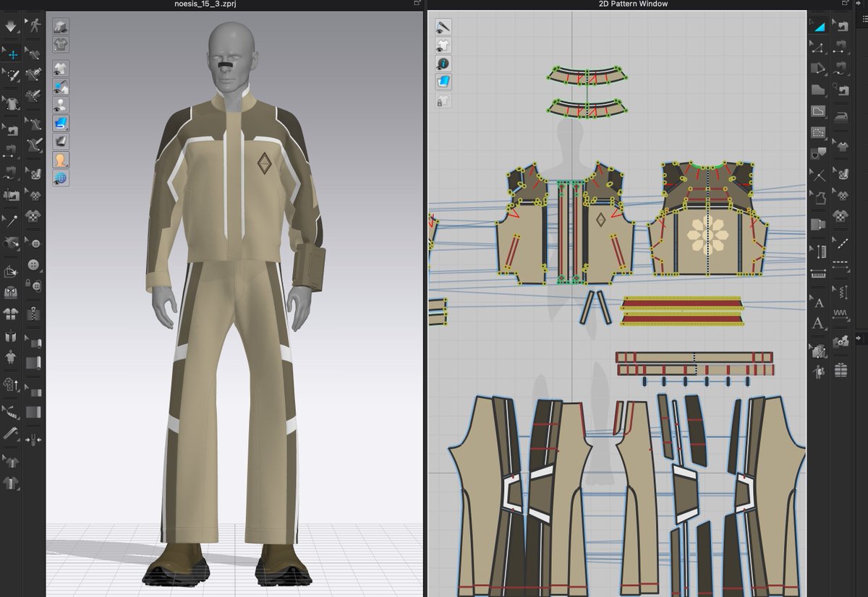Viewport: 868px width, 597px height.
Task: Toggle avatar visibility eye in 3D window
Action: coord(61,106)
